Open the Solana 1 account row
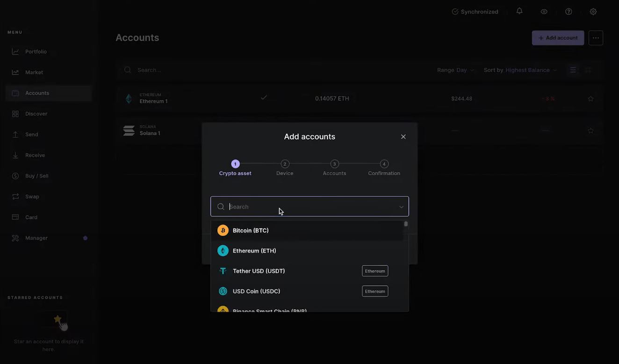 (x=360, y=131)
